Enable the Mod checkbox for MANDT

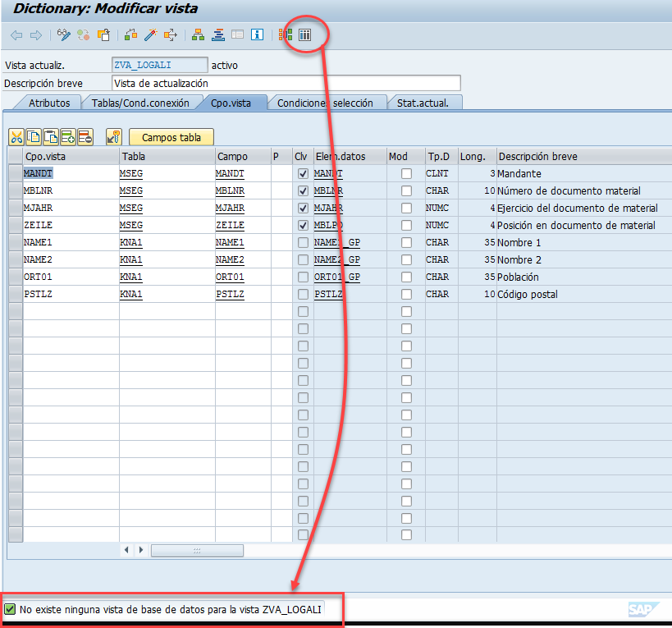[406, 173]
